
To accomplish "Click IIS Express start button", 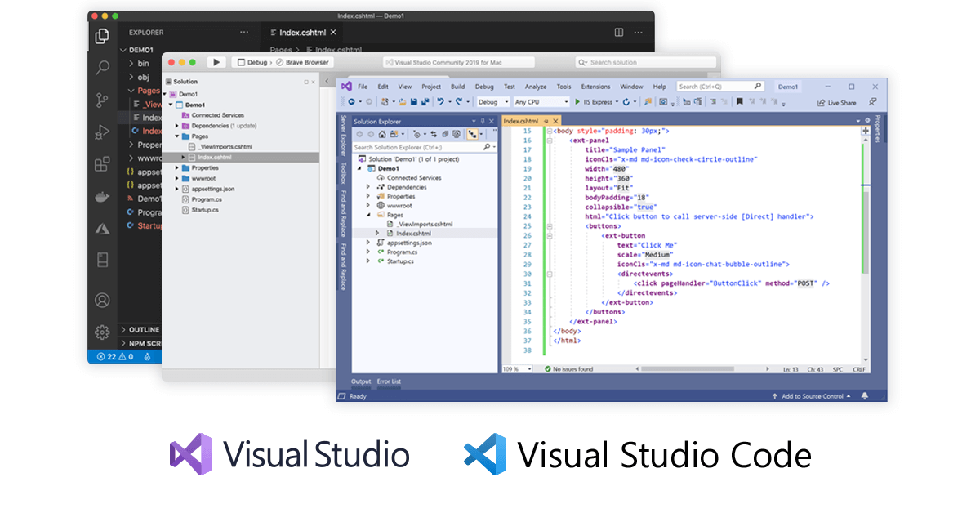I will (595, 102).
